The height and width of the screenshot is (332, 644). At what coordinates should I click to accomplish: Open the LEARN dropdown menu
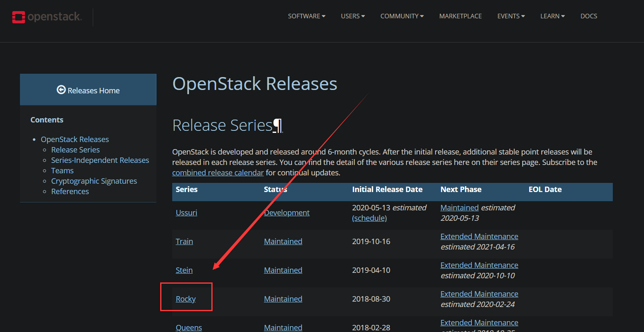pyautogui.click(x=552, y=16)
